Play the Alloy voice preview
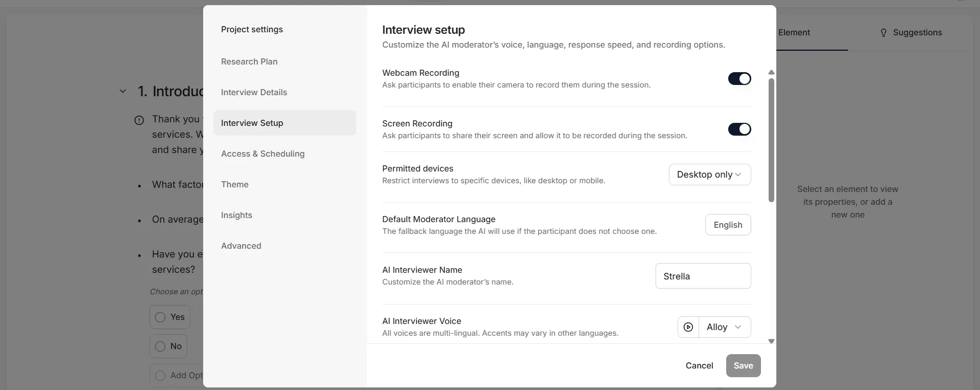Viewport: 980px width, 390px height. tap(688, 327)
